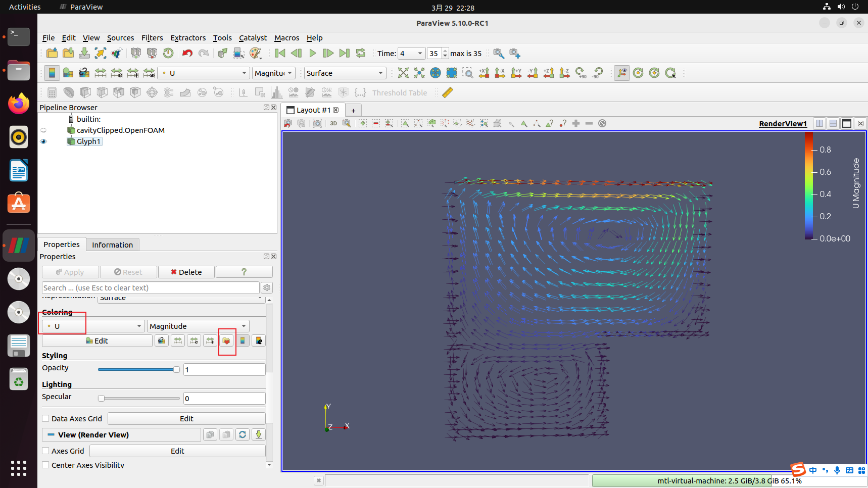
Task: Click the Save Data toolbar icon
Action: coord(84,53)
